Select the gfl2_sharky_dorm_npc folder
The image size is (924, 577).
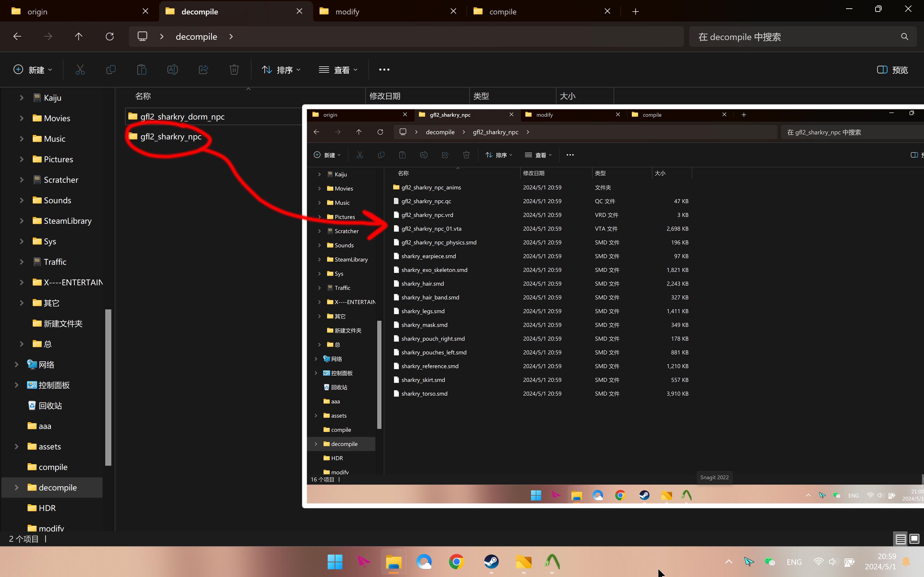coord(182,117)
